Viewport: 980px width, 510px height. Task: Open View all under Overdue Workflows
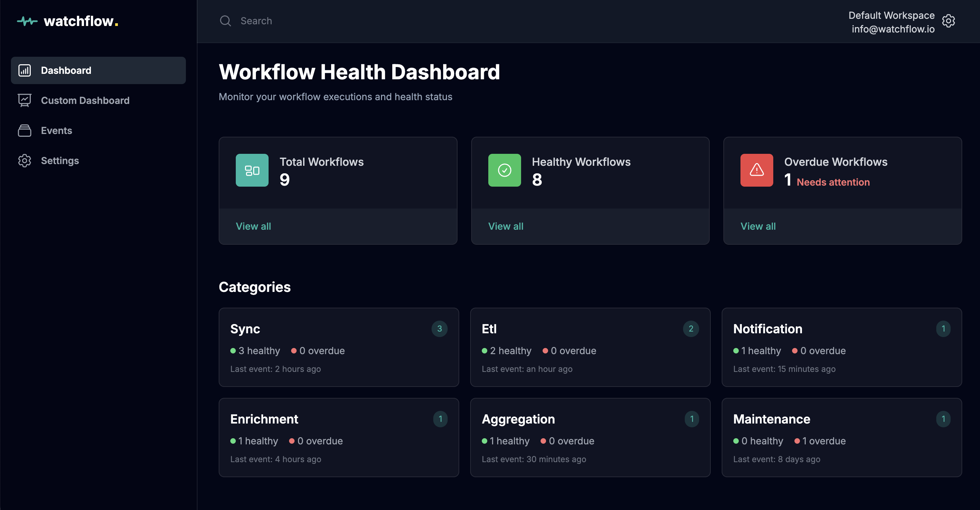click(x=758, y=226)
